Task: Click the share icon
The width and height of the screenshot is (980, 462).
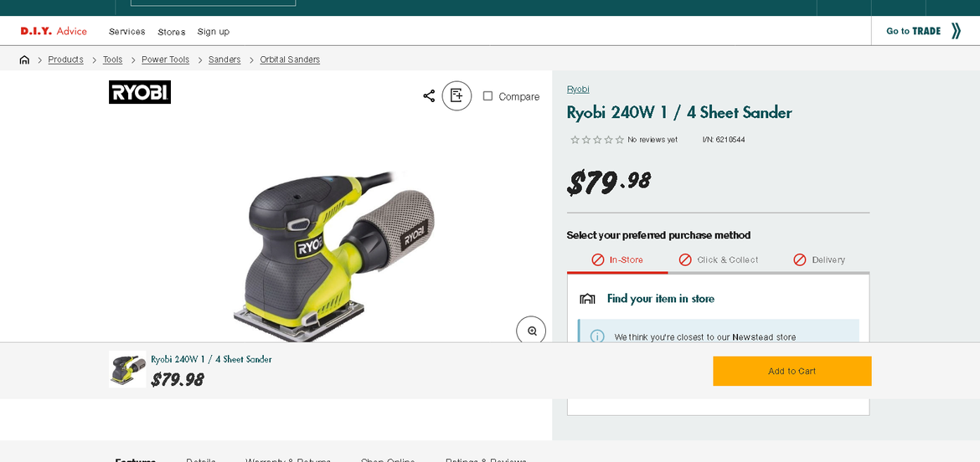Action: 429,96
